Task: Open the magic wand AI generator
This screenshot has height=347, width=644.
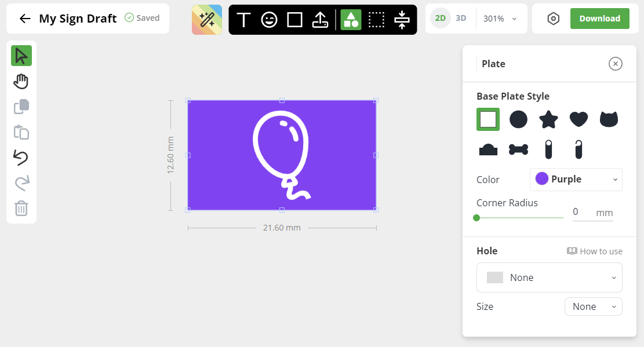Action: tap(207, 20)
